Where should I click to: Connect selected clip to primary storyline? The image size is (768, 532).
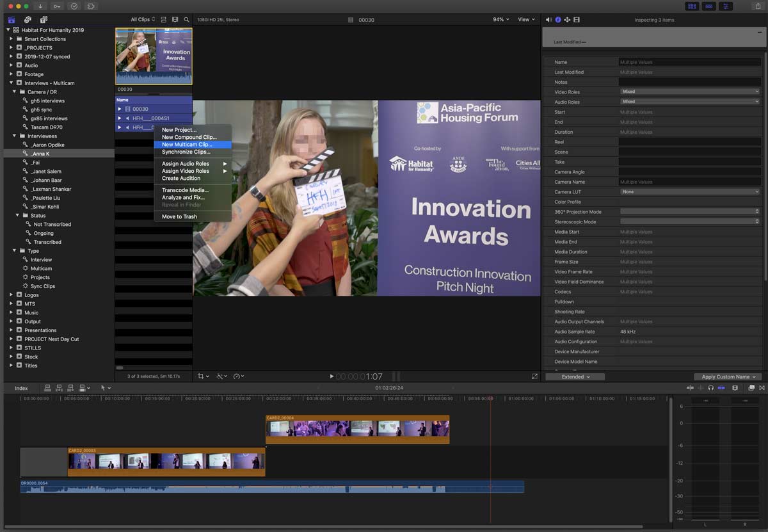pos(48,388)
